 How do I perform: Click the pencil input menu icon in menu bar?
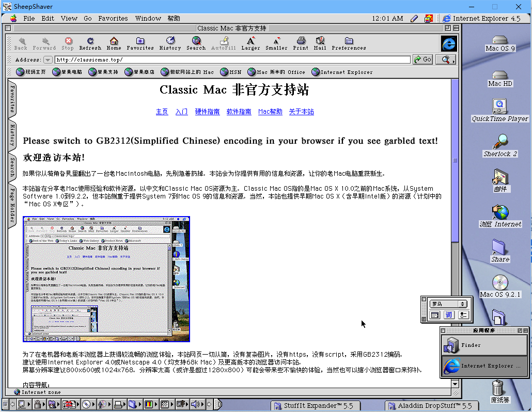[414, 18]
